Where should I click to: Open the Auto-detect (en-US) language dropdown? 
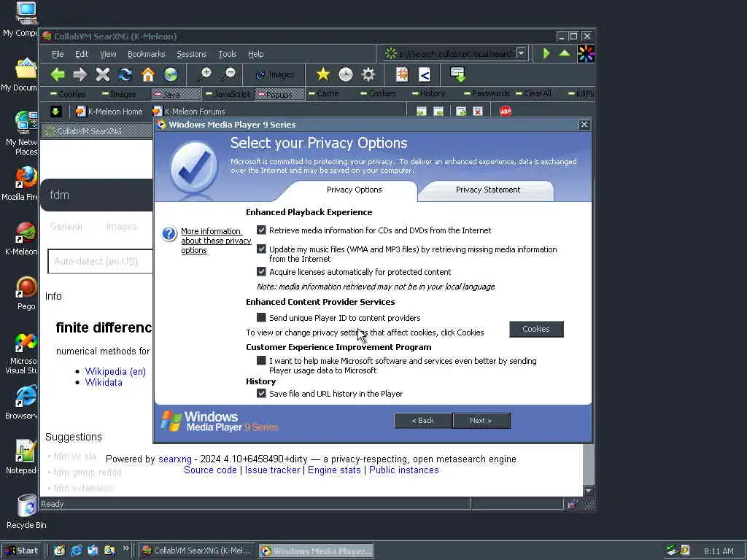100,261
